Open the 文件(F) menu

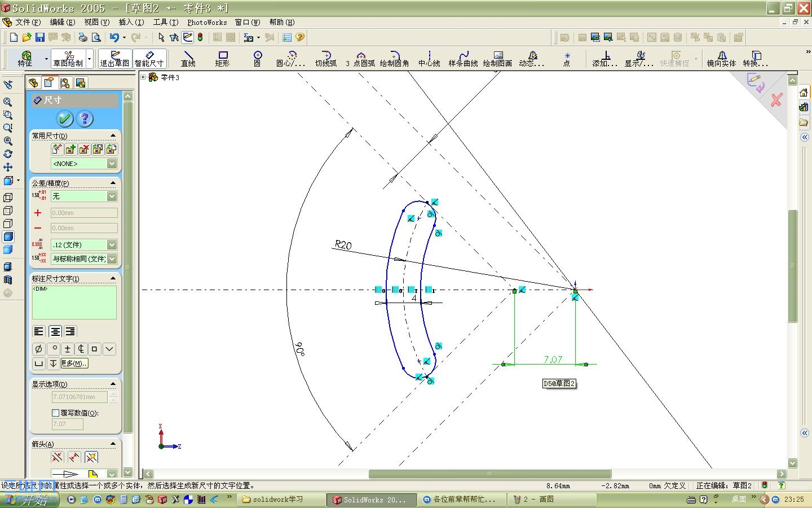point(28,22)
